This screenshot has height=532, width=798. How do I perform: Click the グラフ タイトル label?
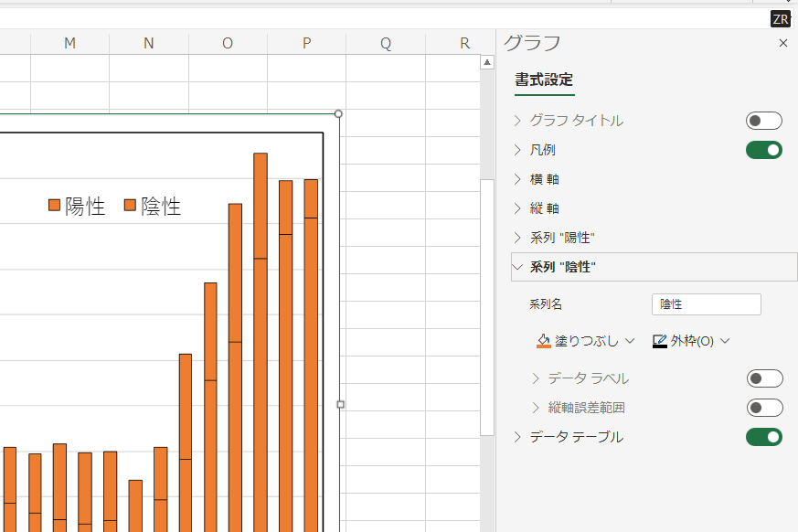577,121
